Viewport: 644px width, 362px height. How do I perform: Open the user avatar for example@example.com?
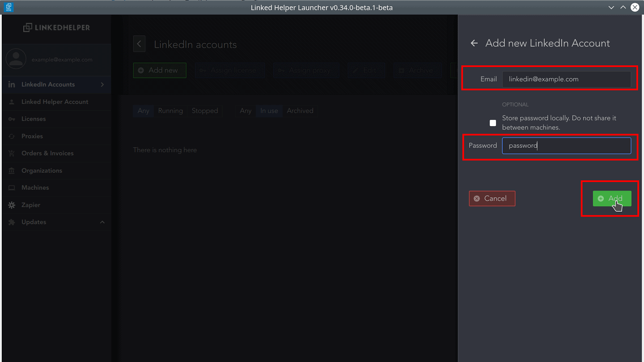tap(16, 60)
